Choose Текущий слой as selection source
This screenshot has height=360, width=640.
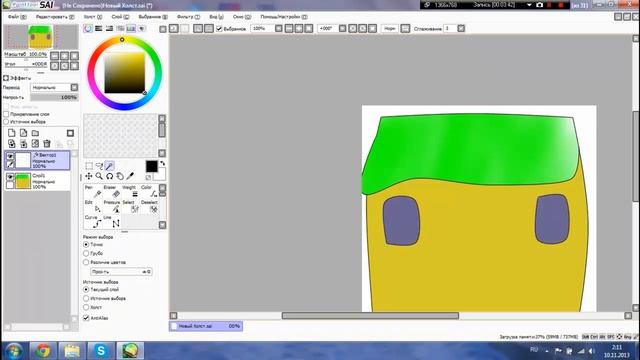click(x=86, y=289)
